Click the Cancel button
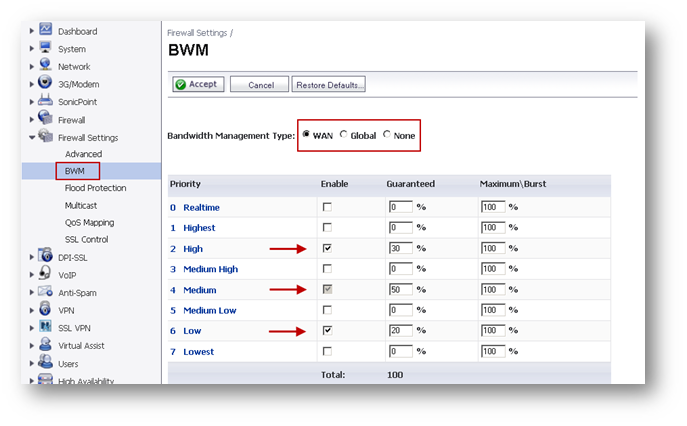The width and height of the screenshot is (687, 426). click(x=259, y=85)
